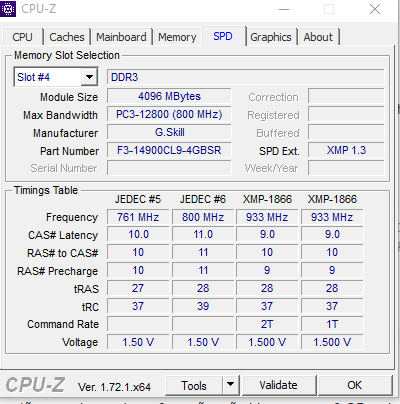This screenshot has width=400, height=404.
Task: Click the empty Week/Year field
Action: pos(346,168)
